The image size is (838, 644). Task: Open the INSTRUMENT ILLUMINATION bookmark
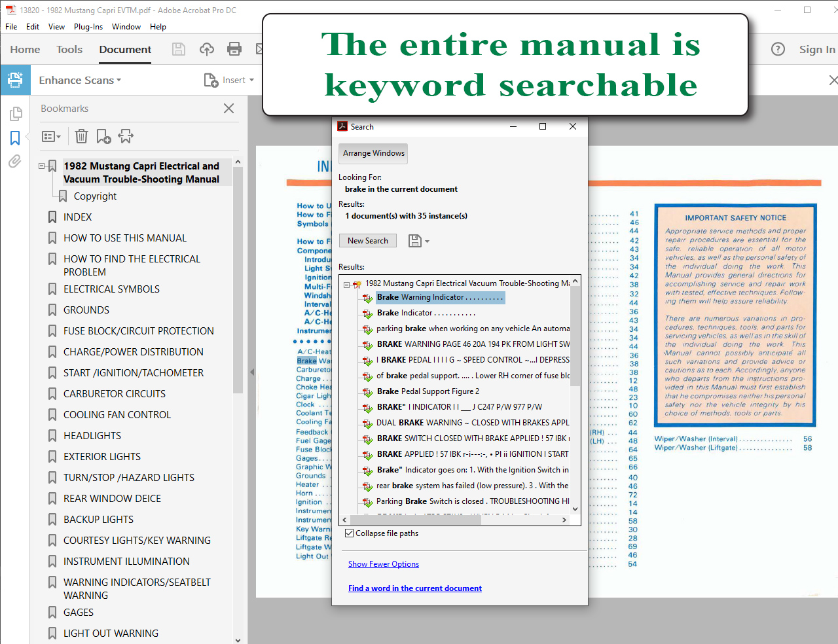pos(126,562)
